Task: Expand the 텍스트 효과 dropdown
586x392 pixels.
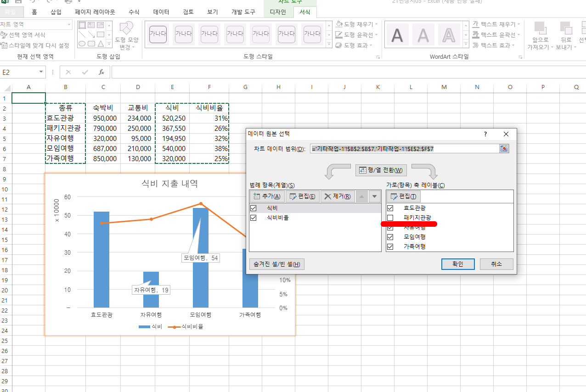Action: click(513, 45)
